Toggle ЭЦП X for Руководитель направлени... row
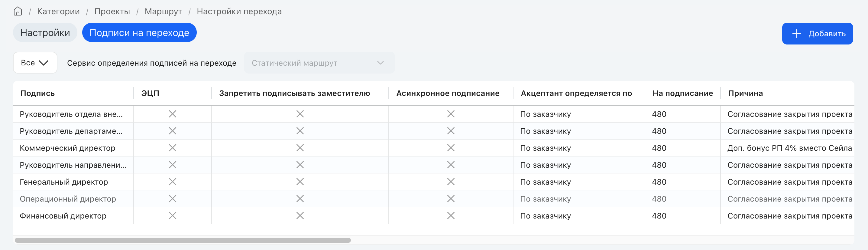The height and width of the screenshot is (250, 868). 173,165
